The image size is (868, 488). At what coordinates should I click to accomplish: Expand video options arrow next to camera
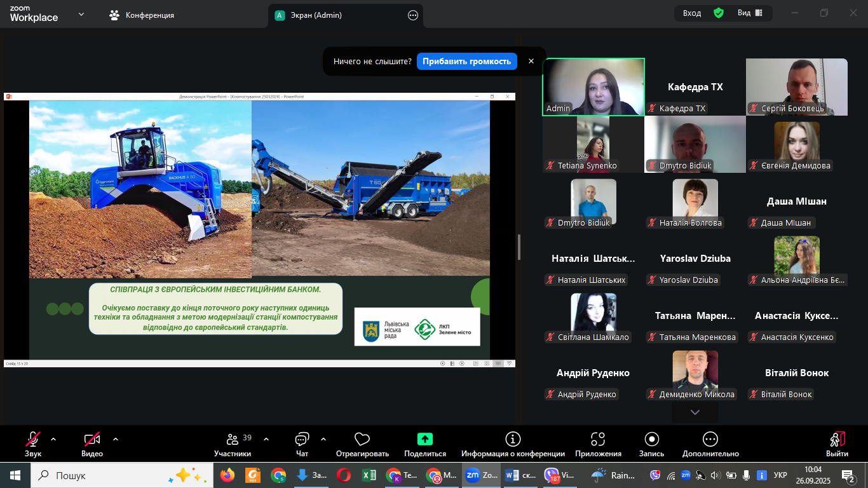tap(116, 439)
